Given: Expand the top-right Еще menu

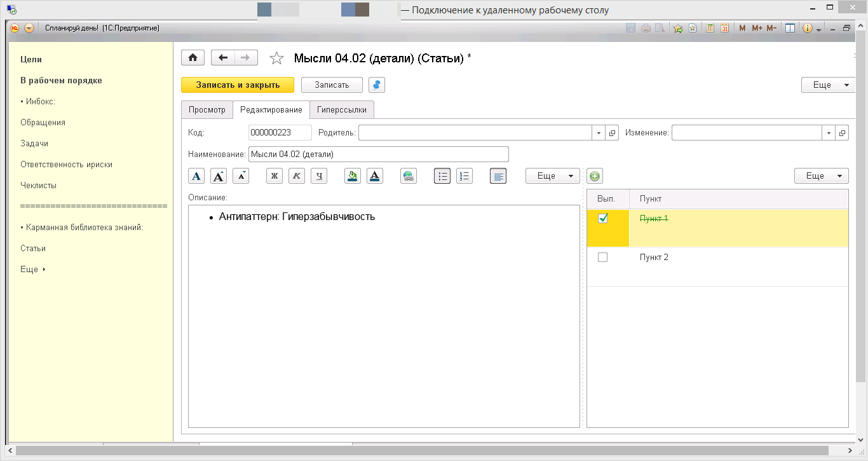Looking at the screenshot, I should pos(829,85).
